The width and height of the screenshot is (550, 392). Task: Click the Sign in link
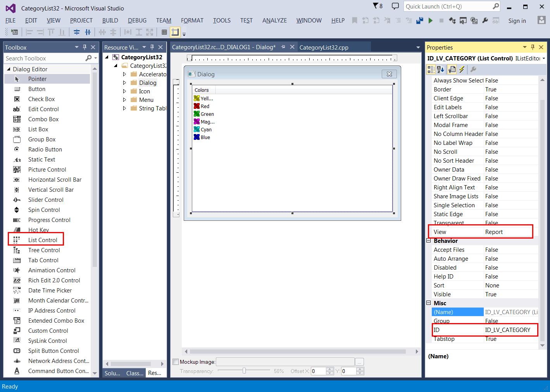pos(517,21)
